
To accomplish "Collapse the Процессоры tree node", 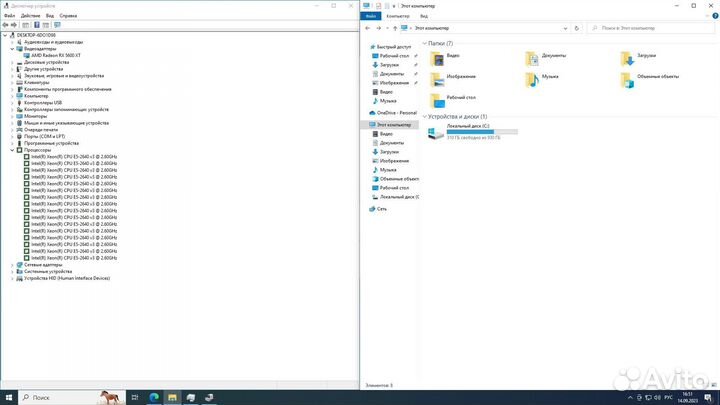I will 12,150.
